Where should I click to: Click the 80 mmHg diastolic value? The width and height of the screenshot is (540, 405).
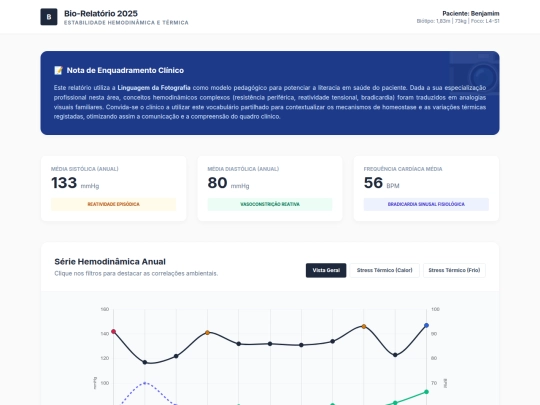click(x=228, y=183)
